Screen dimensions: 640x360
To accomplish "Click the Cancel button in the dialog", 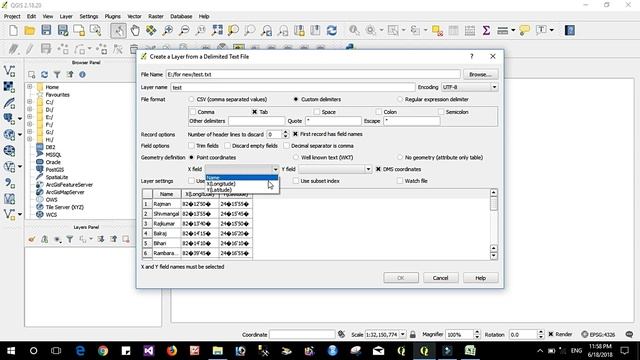I will (440, 278).
